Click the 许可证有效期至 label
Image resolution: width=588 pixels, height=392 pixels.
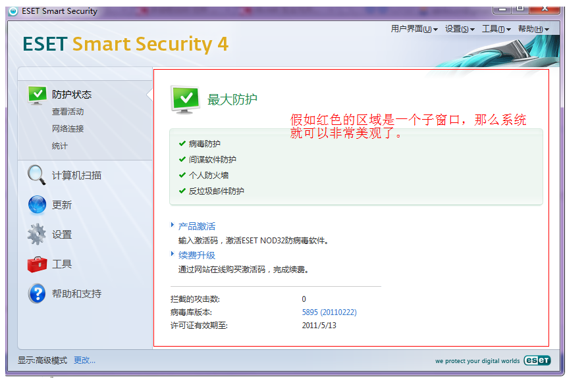click(x=199, y=325)
